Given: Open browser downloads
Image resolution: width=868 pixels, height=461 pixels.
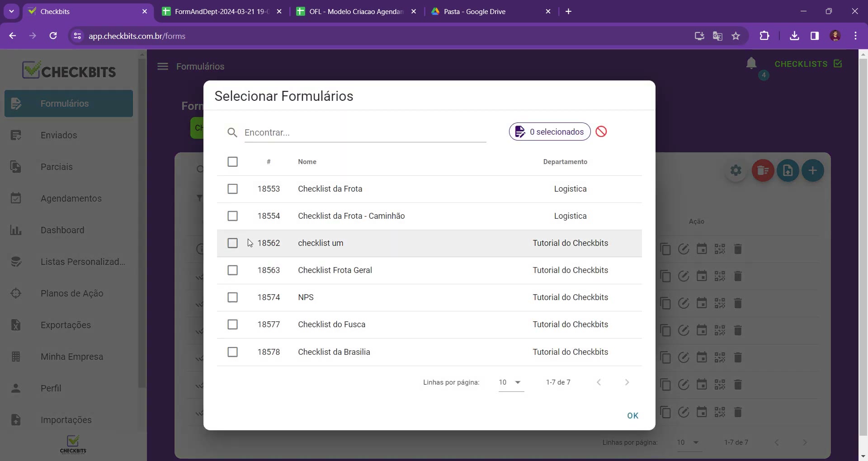Looking at the screenshot, I should (x=794, y=36).
